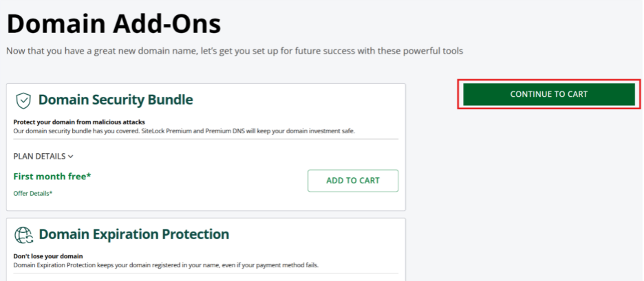Click the SiteLock Premium description sentence
The height and width of the screenshot is (281, 644).
pyautogui.click(x=184, y=131)
